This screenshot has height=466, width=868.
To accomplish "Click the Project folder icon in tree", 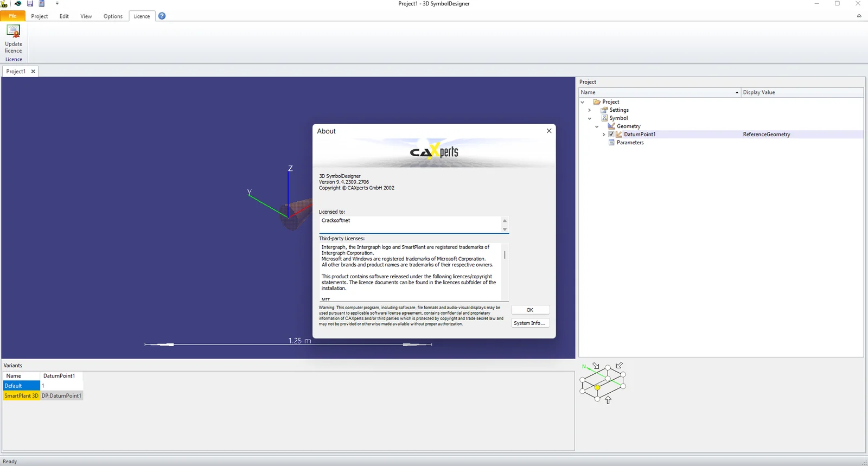I will (x=597, y=102).
